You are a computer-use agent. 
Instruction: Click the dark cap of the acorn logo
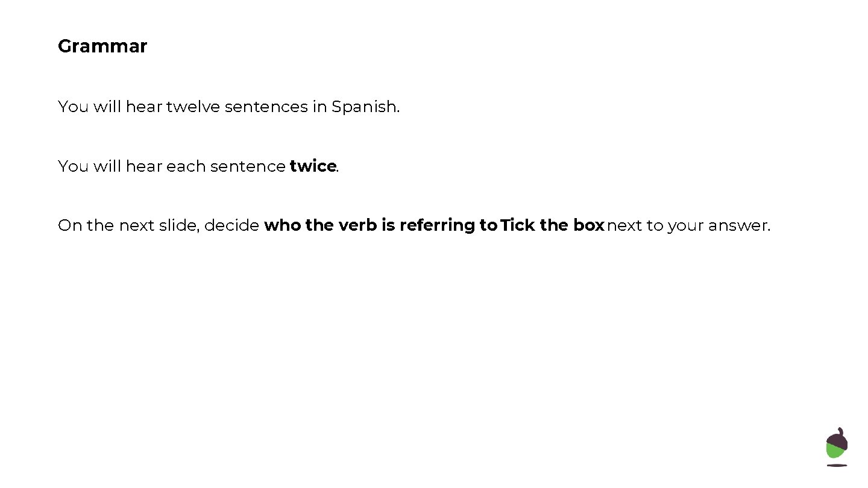(x=837, y=438)
